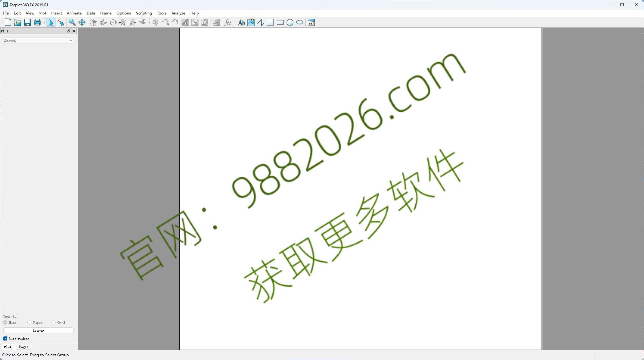Select the Probe tool

point(216,22)
